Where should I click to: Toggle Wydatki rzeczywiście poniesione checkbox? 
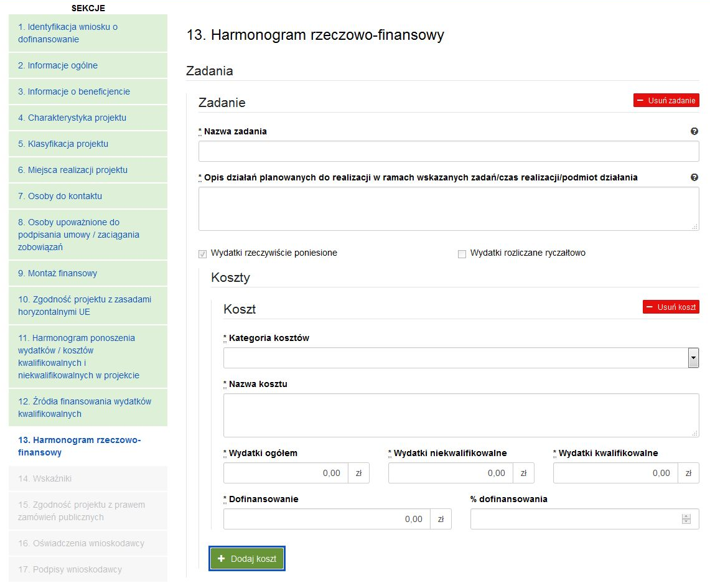click(202, 254)
